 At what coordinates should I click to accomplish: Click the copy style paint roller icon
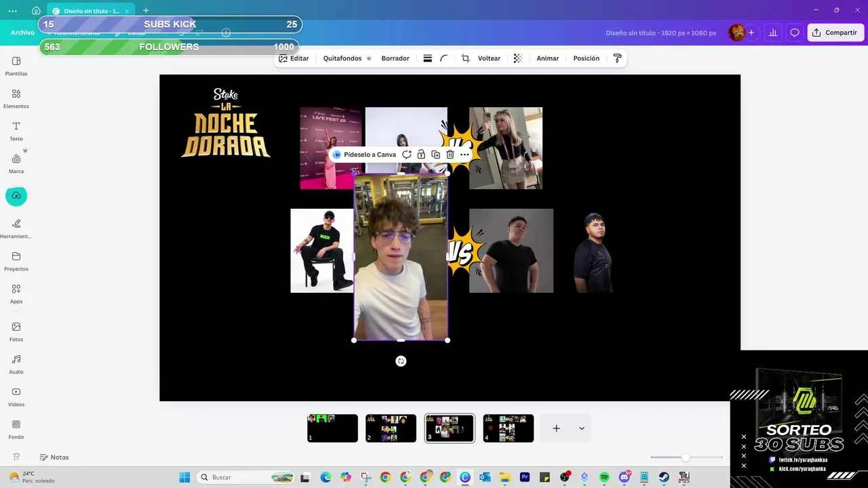pyautogui.click(x=617, y=58)
